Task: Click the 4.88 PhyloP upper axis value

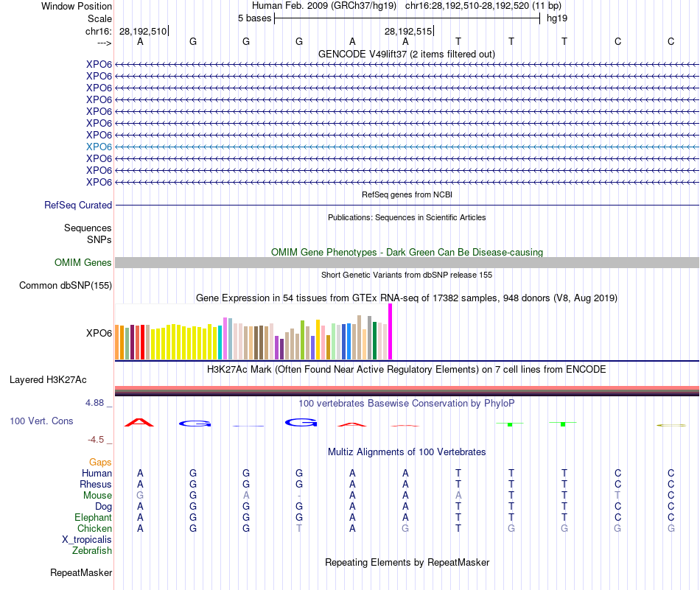Action: (x=94, y=403)
